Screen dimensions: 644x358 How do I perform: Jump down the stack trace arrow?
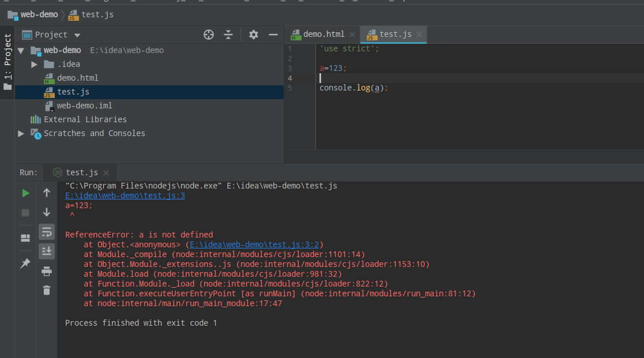pos(47,212)
